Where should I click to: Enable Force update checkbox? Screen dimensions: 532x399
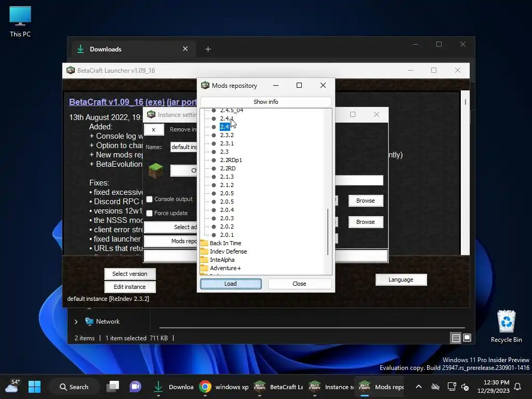click(x=149, y=213)
